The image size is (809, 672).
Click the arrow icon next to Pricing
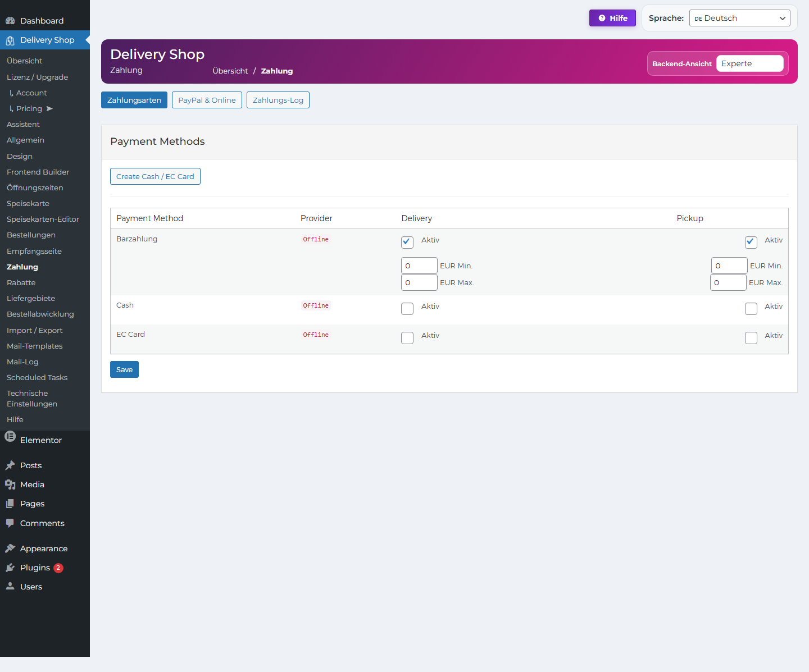point(49,109)
